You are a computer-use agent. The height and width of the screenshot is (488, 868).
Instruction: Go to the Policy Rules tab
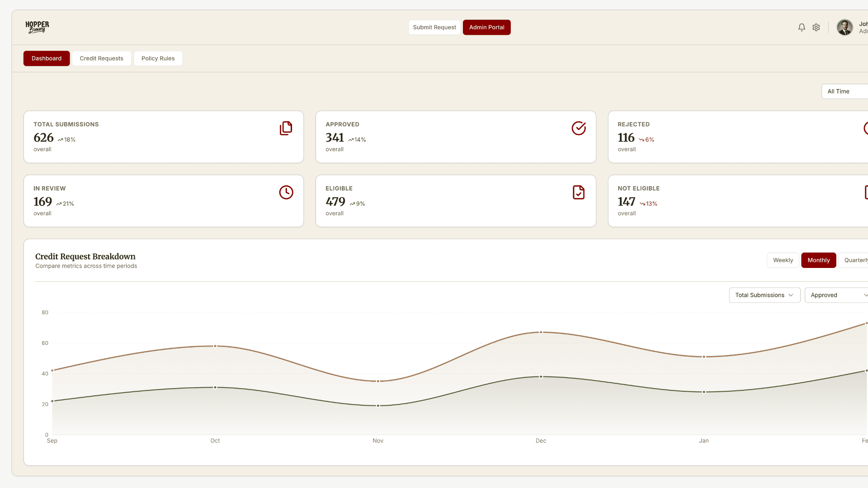[x=158, y=58]
